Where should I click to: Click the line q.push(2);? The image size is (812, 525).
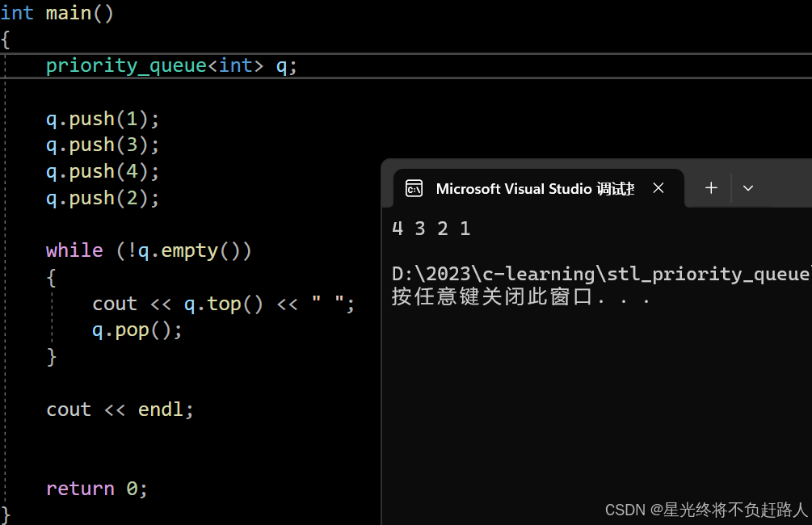(x=103, y=199)
